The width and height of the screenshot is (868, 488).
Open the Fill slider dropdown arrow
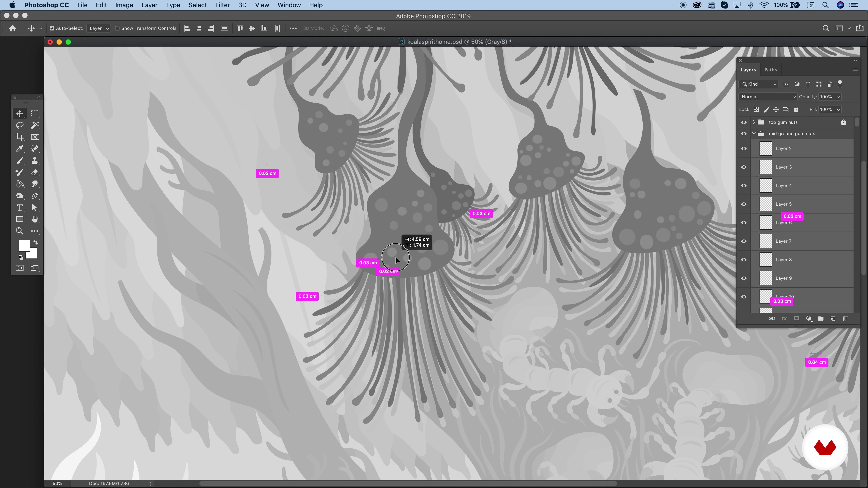pyautogui.click(x=838, y=109)
